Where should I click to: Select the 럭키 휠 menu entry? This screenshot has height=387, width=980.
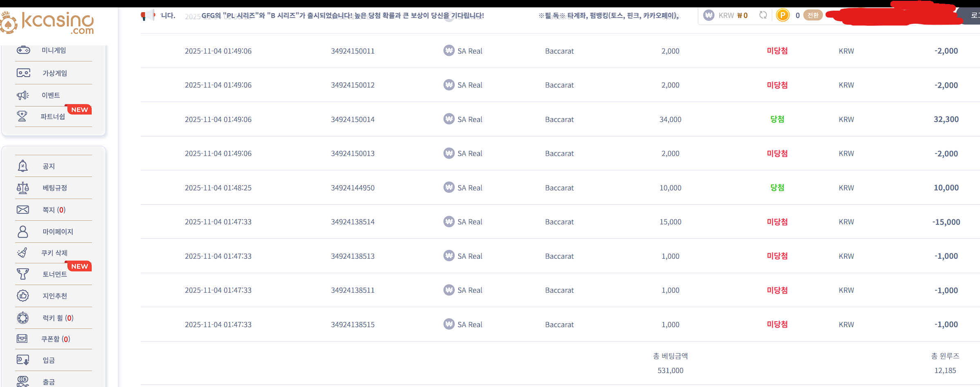58,318
